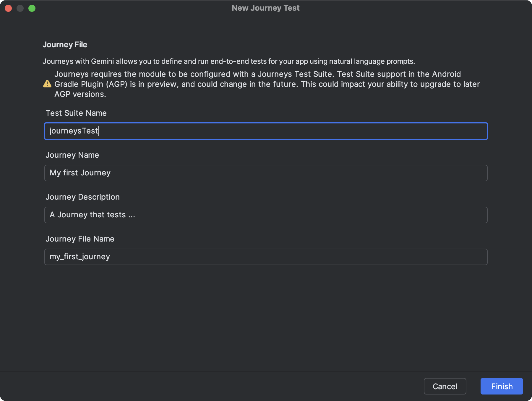
Task: Click the Cancel button
Action: pos(445,386)
